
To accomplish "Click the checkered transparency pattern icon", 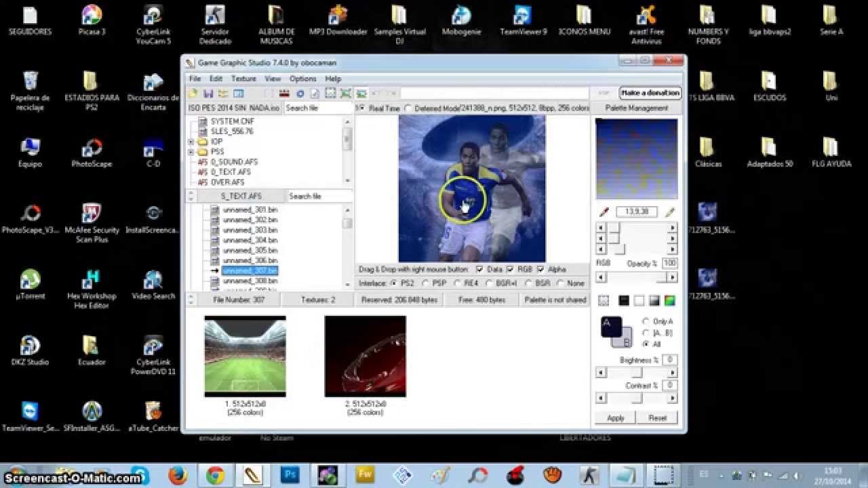I will tap(604, 300).
